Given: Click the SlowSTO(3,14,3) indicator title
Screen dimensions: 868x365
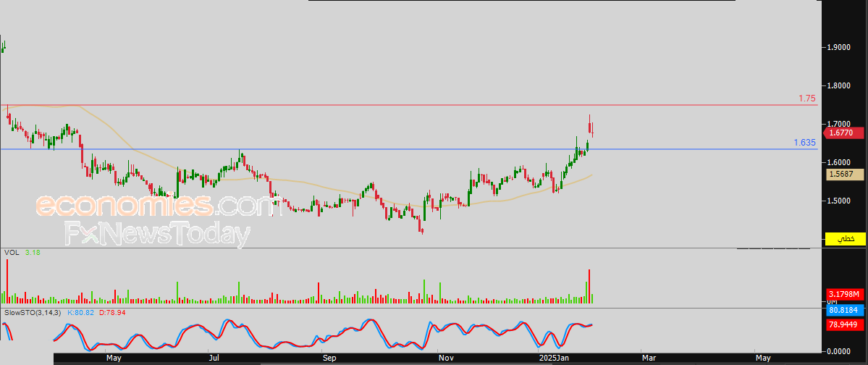Looking at the screenshot, I should tap(33, 313).
